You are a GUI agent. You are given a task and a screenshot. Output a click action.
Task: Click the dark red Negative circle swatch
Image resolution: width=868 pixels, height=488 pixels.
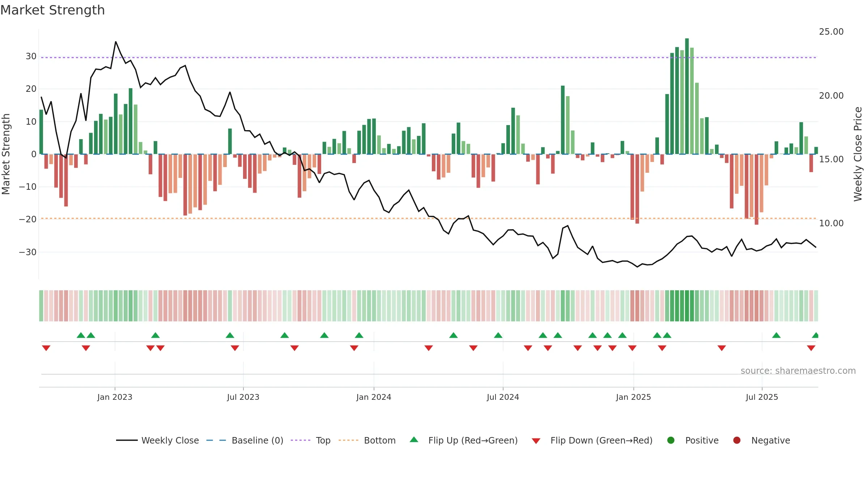737,440
